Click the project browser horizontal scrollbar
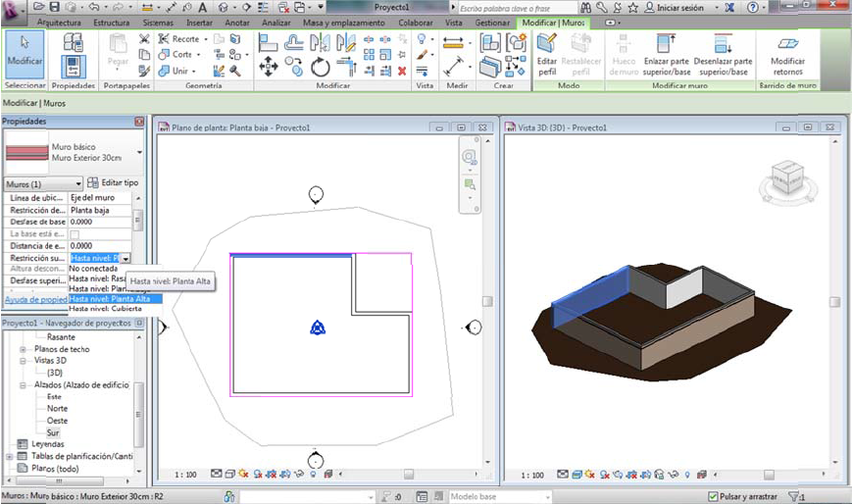This screenshot has height=504, width=852. coord(59,481)
